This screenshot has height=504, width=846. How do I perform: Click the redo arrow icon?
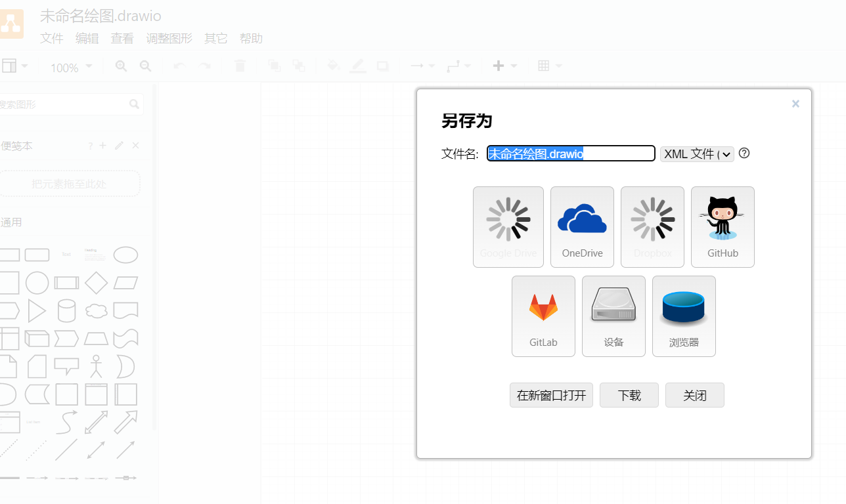pos(205,66)
